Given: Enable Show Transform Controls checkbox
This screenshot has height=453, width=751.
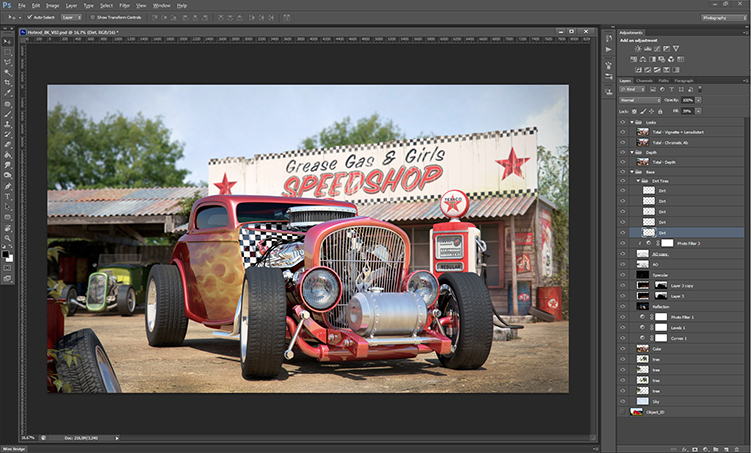Looking at the screenshot, I should (92, 17).
